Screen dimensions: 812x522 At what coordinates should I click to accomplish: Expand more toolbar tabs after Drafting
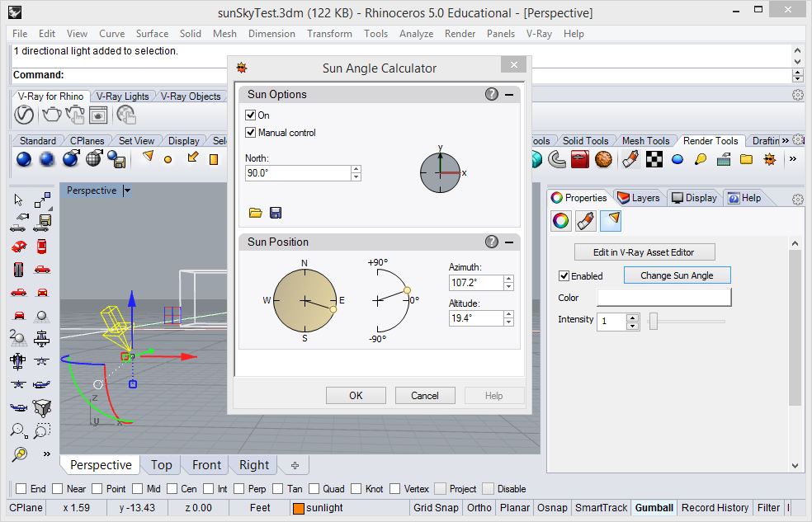pos(785,140)
